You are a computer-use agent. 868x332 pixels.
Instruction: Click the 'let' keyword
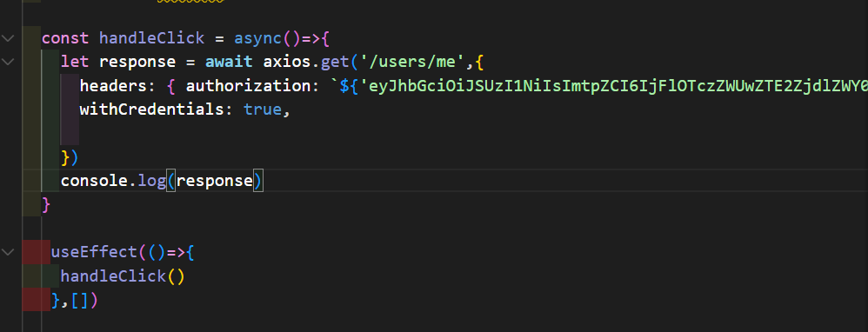click(75, 62)
